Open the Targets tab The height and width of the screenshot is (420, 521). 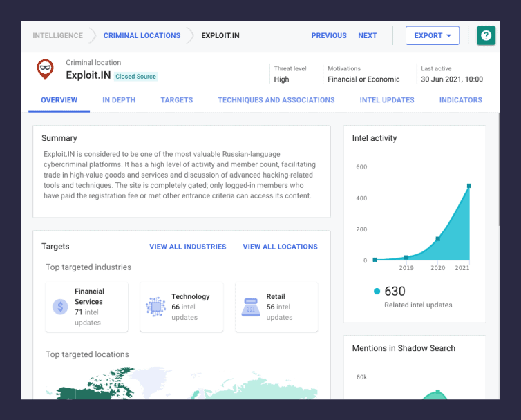177,100
